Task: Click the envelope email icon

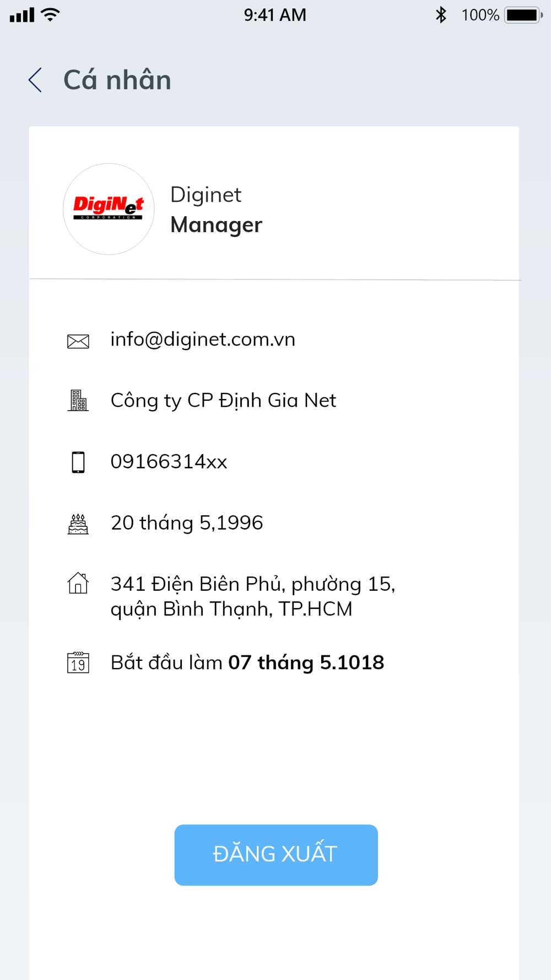Action: point(78,341)
